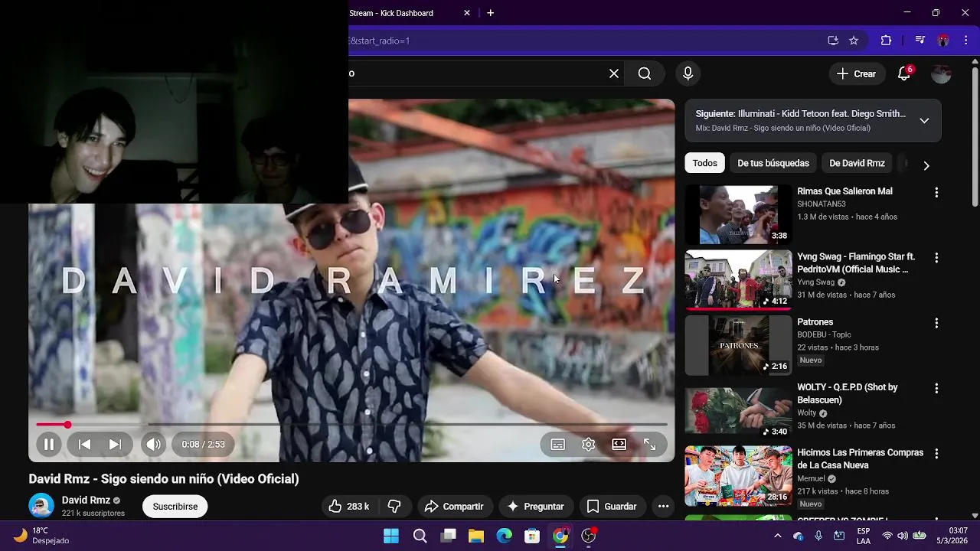Open the Windows Start menu
Screen dimensions: 980x551
point(391,536)
